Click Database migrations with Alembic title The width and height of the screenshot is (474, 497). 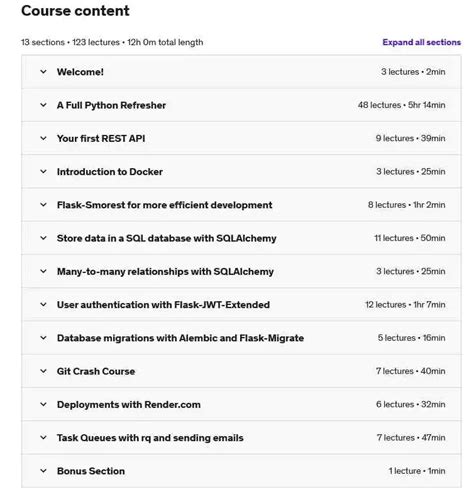pyautogui.click(x=180, y=338)
